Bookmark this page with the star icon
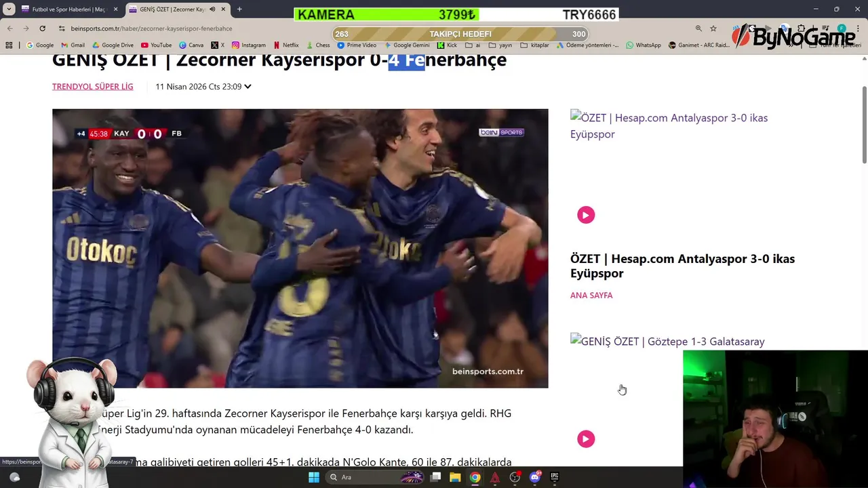Screen dimensions: 868x488 [713, 28]
